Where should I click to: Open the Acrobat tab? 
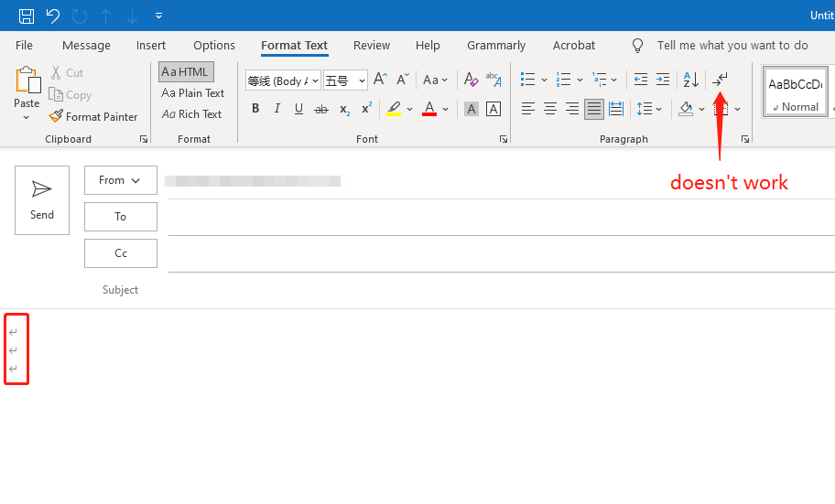[x=573, y=45]
